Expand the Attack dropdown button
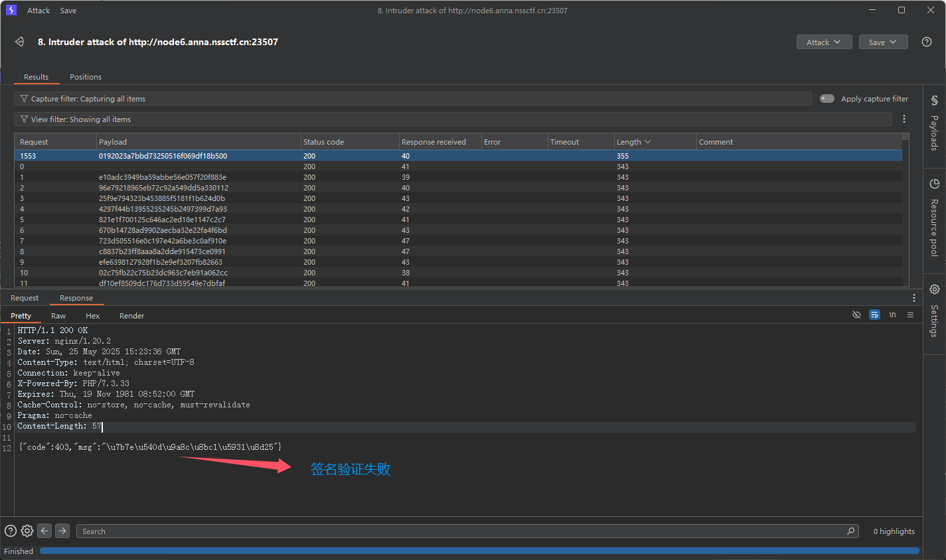The height and width of the screenshot is (560, 946). tap(823, 42)
